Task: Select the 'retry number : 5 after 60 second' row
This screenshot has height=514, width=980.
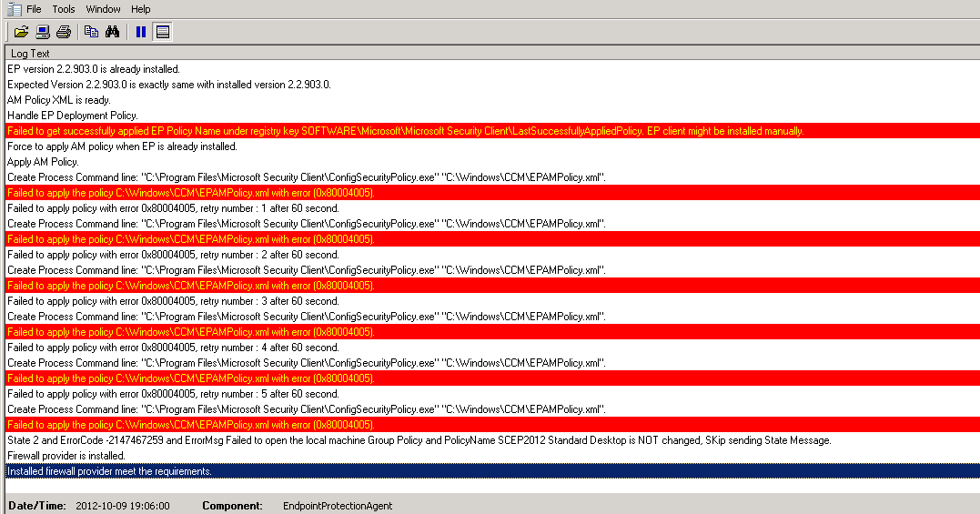Action: (x=492, y=394)
